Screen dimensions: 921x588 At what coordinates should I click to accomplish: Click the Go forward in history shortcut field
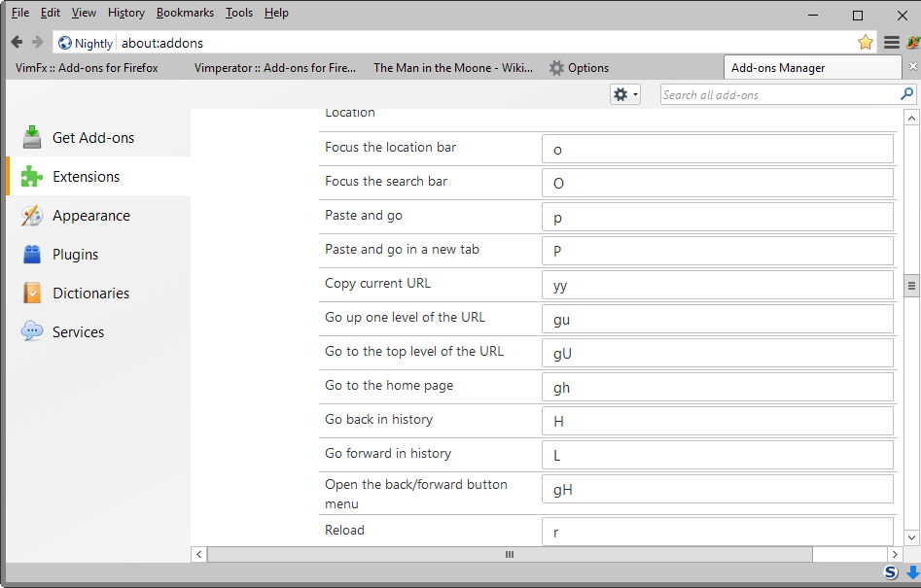(x=717, y=456)
